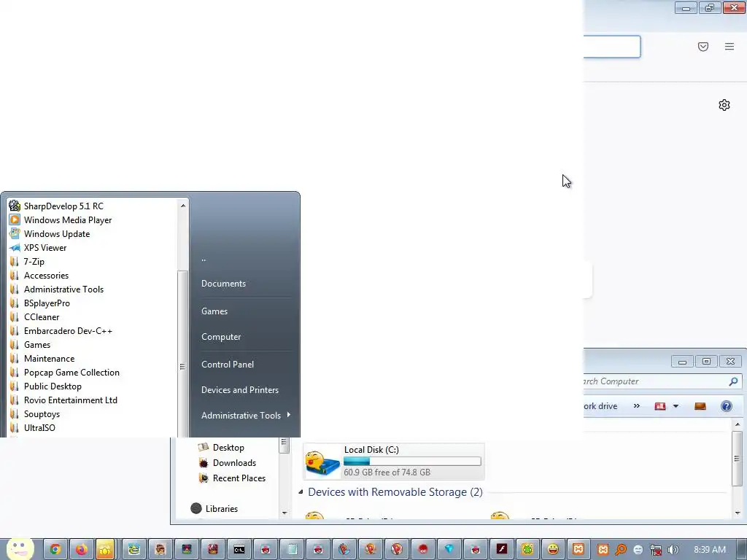Image resolution: width=747 pixels, height=560 pixels.
Task: Click Explorer search magnifier icon
Action: pyautogui.click(x=734, y=381)
